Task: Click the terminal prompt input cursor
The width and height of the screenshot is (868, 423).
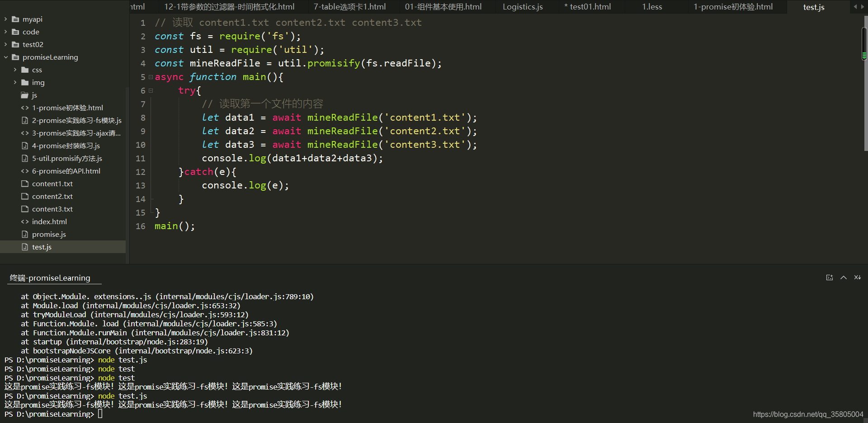Action: [100, 414]
